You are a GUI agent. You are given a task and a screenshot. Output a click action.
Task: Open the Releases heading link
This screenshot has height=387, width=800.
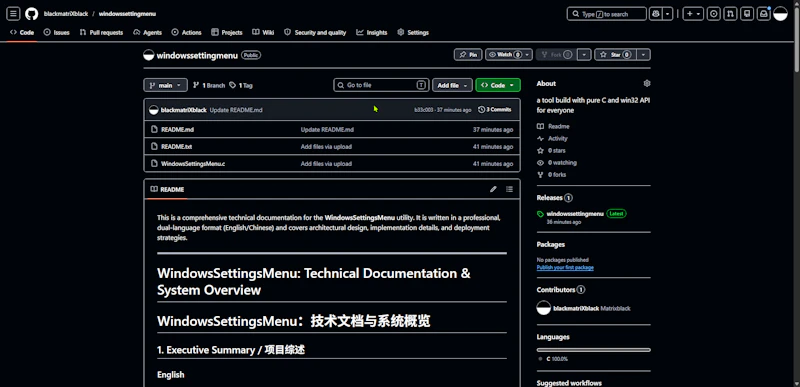(554, 198)
